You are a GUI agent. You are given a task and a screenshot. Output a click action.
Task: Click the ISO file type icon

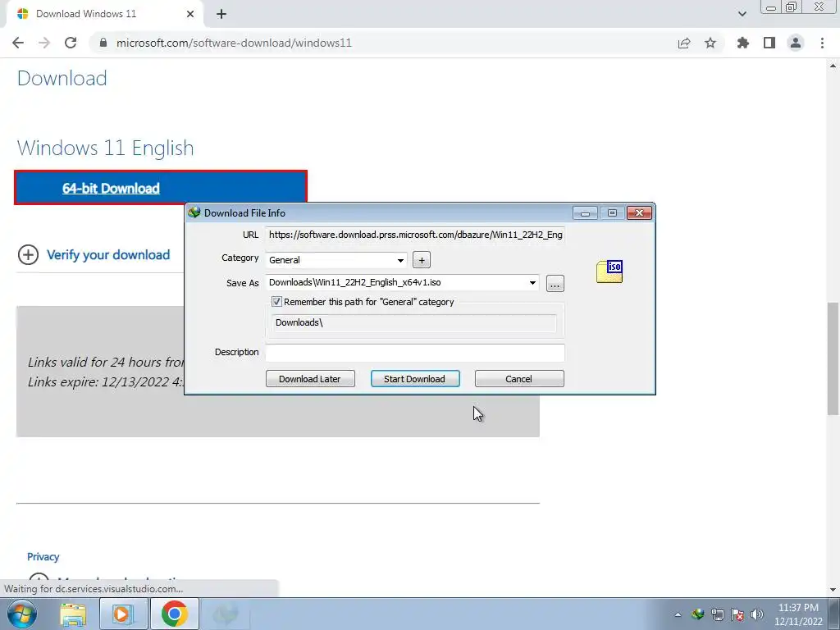(609, 272)
